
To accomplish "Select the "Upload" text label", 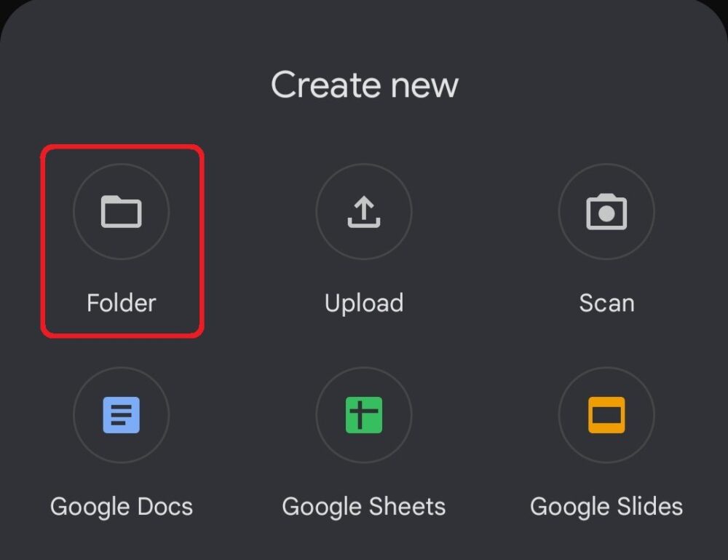I will [x=364, y=304].
